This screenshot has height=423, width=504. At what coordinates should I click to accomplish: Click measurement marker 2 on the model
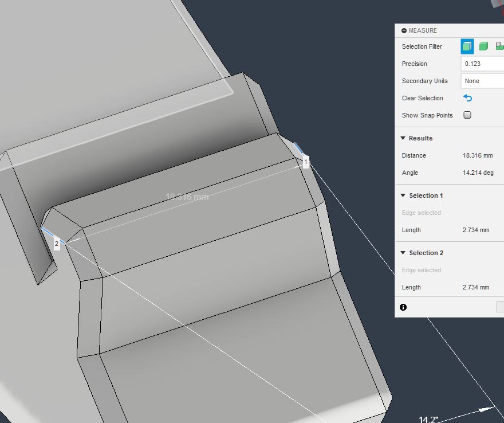[x=56, y=244]
